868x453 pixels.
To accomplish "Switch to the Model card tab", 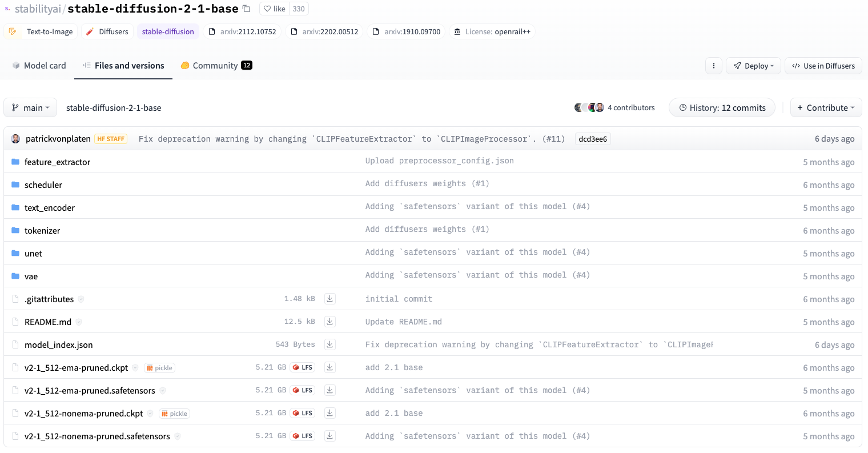I will point(39,66).
